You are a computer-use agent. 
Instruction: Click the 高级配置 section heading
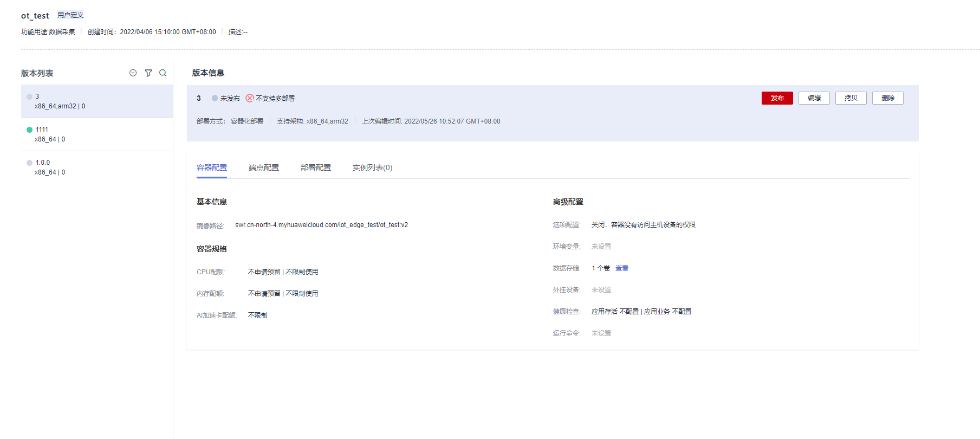coord(568,202)
